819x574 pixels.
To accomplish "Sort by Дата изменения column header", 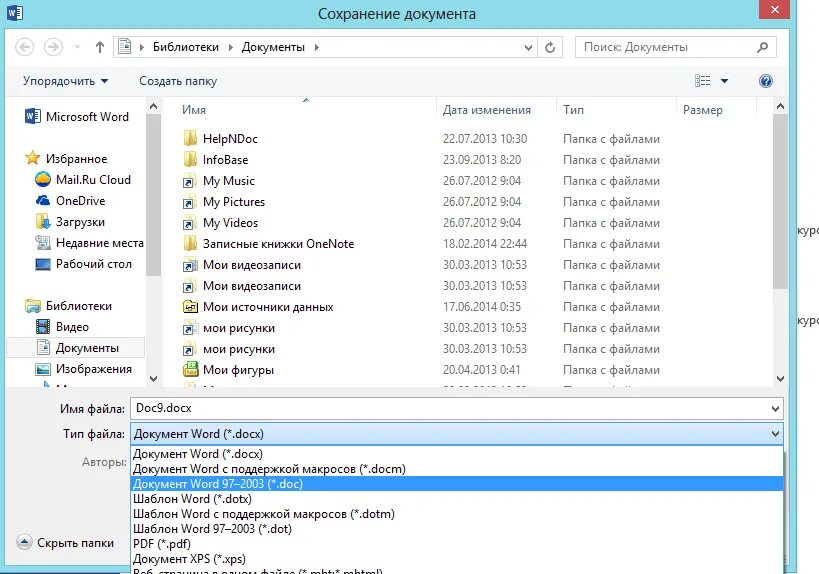I will pyautogui.click(x=486, y=110).
